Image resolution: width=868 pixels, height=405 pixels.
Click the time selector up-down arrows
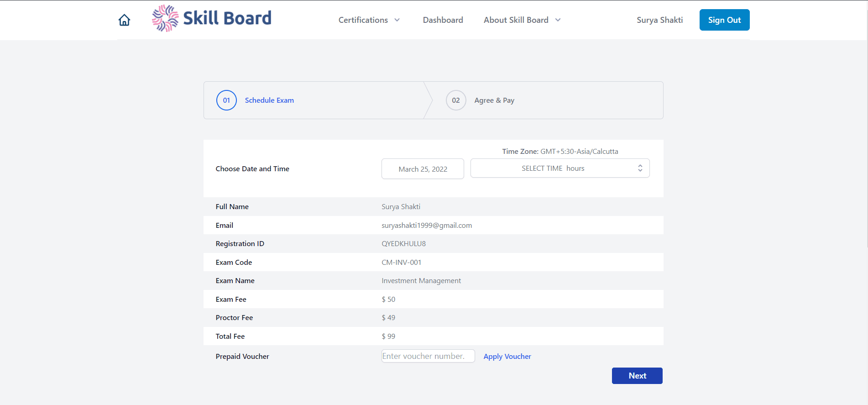pos(640,168)
